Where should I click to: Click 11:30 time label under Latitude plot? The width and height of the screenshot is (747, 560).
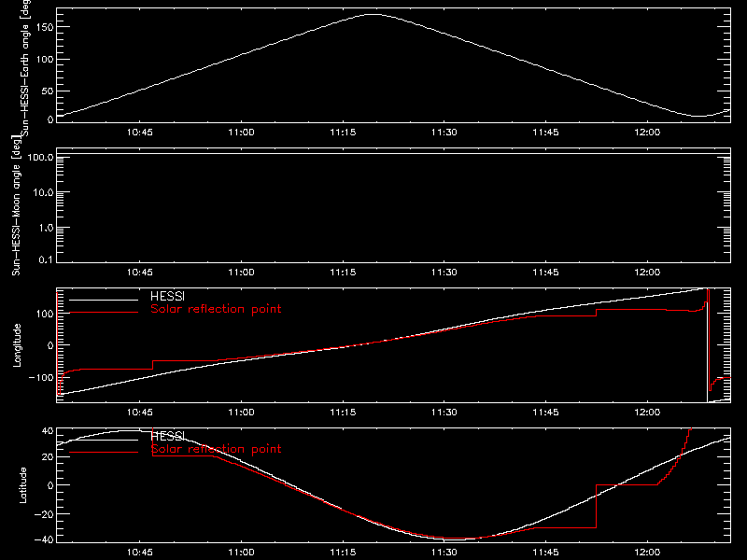(444, 553)
